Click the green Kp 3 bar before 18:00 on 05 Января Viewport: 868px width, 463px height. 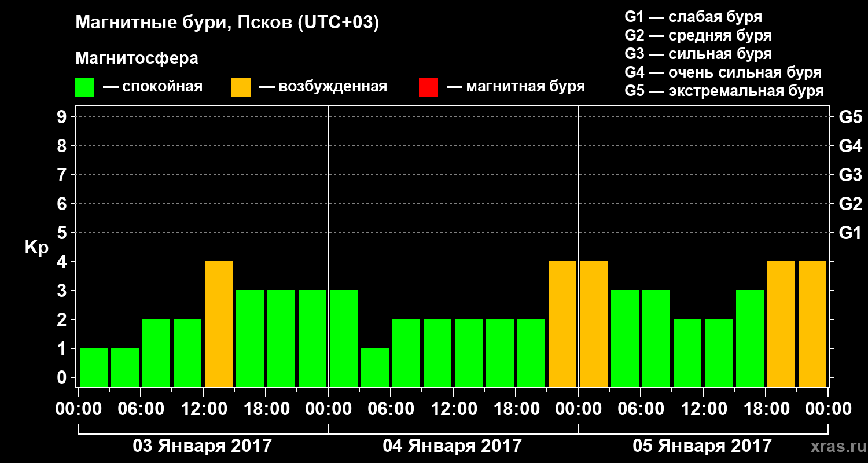pyautogui.click(x=750, y=338)
